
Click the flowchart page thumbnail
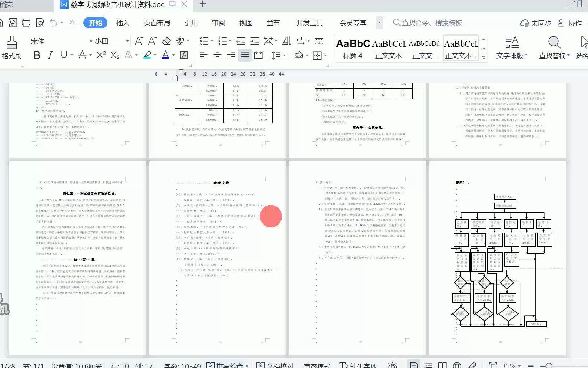(x=498, y=258)
